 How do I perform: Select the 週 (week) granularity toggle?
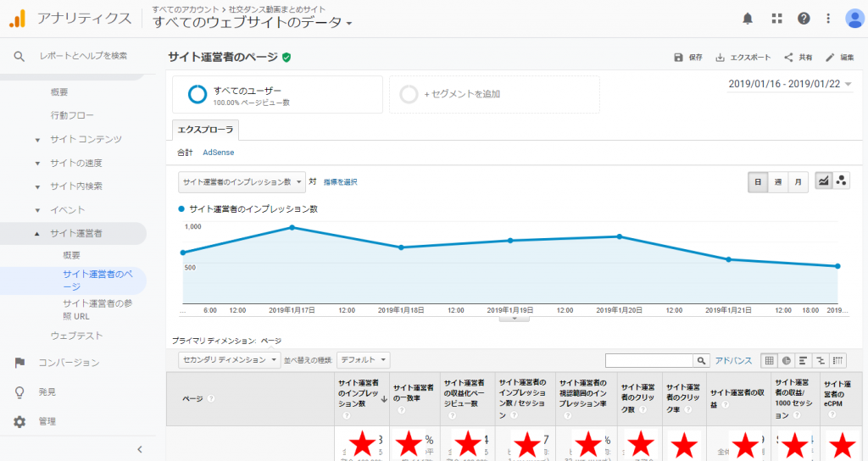pos(777,181)
